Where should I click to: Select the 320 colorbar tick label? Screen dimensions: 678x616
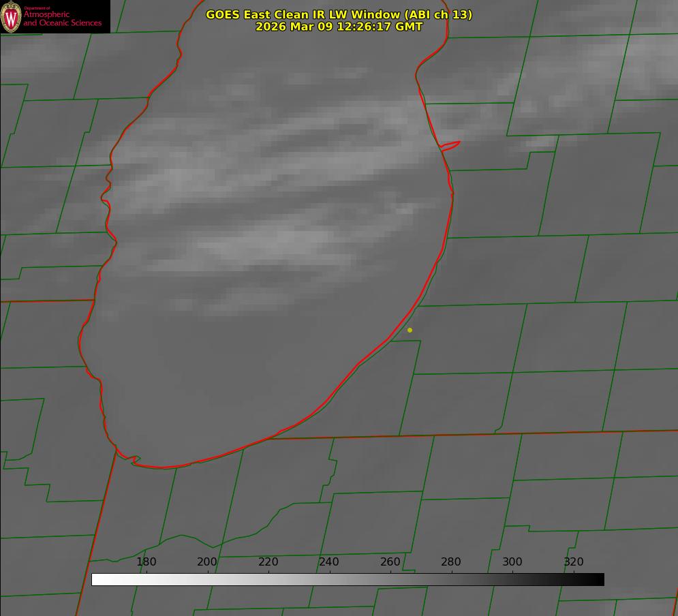coord(573,561)
